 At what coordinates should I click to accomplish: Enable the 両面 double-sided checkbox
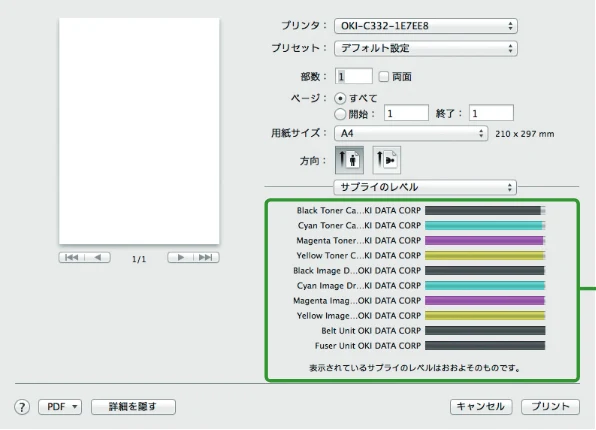coord(384,77)
